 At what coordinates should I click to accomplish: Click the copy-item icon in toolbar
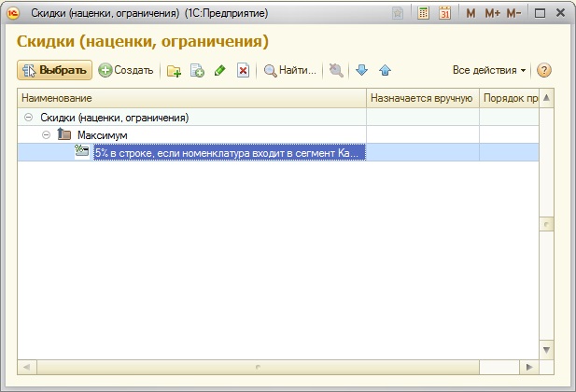point(197,71)
